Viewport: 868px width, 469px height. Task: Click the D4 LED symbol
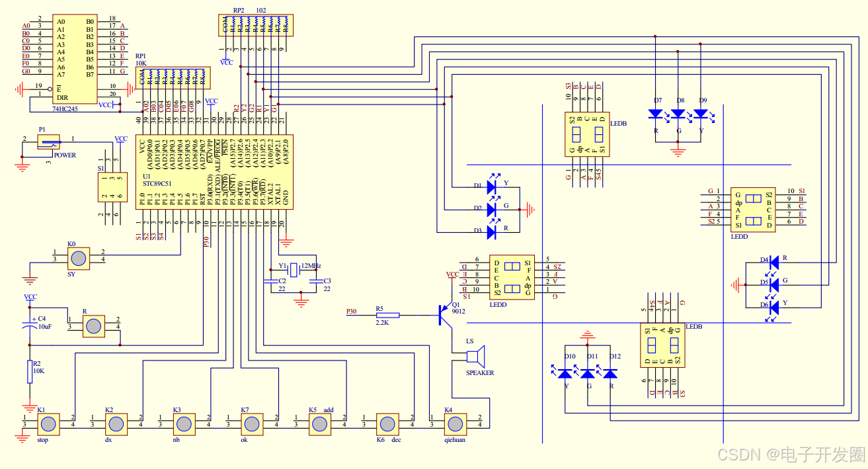tap(774, 263)
